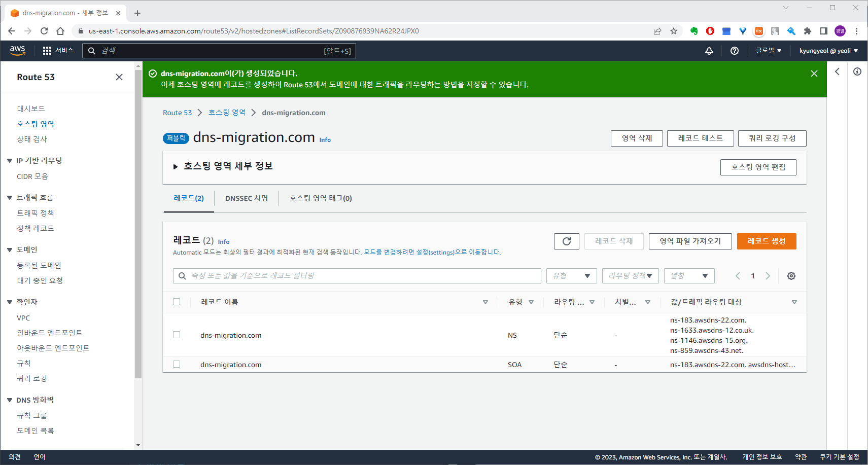Check the NS record row checkbox
868x465 pixels.
point(177,335)
